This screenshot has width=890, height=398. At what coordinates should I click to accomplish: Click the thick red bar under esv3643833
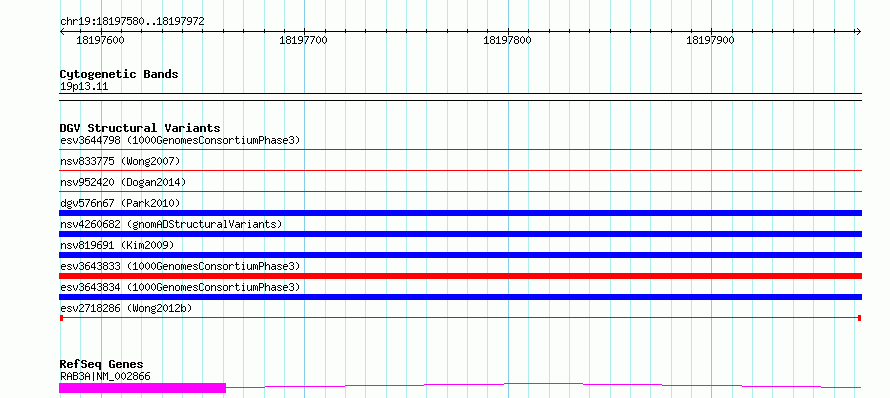pos(460,276)
